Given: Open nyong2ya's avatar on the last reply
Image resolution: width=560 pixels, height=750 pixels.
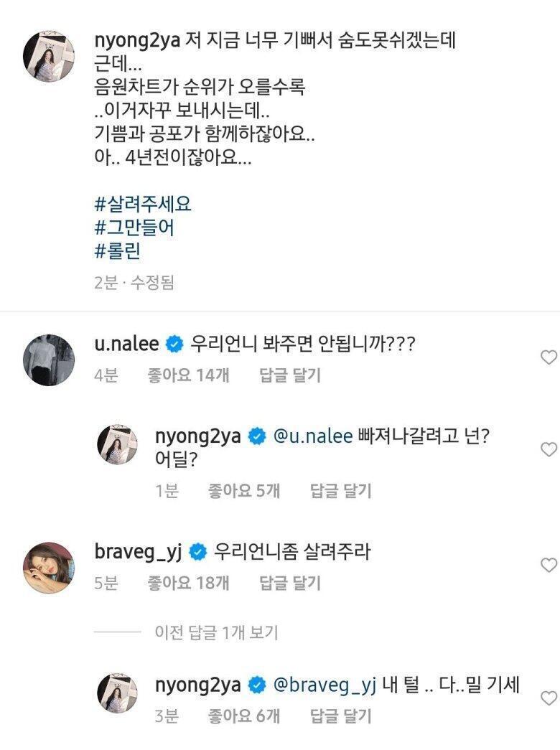Looking at the screenshot, I should pyautogui.click(x=117, y=693).
